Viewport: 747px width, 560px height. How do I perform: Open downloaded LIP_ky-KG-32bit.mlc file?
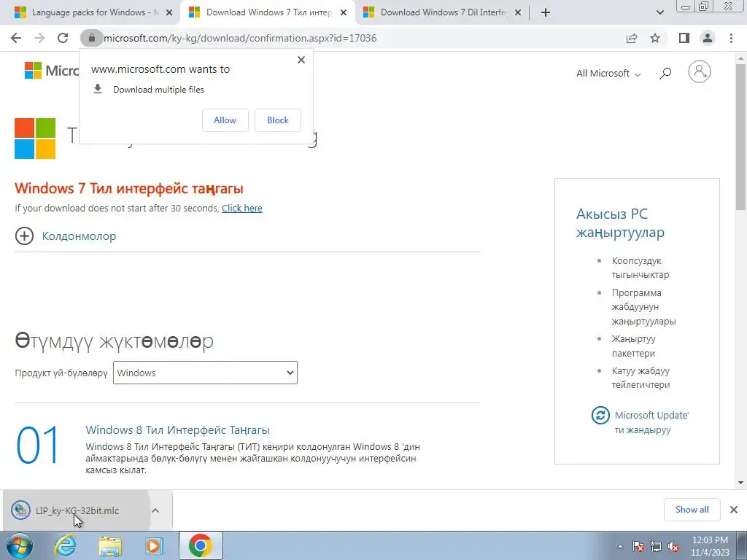coord(76,510)
